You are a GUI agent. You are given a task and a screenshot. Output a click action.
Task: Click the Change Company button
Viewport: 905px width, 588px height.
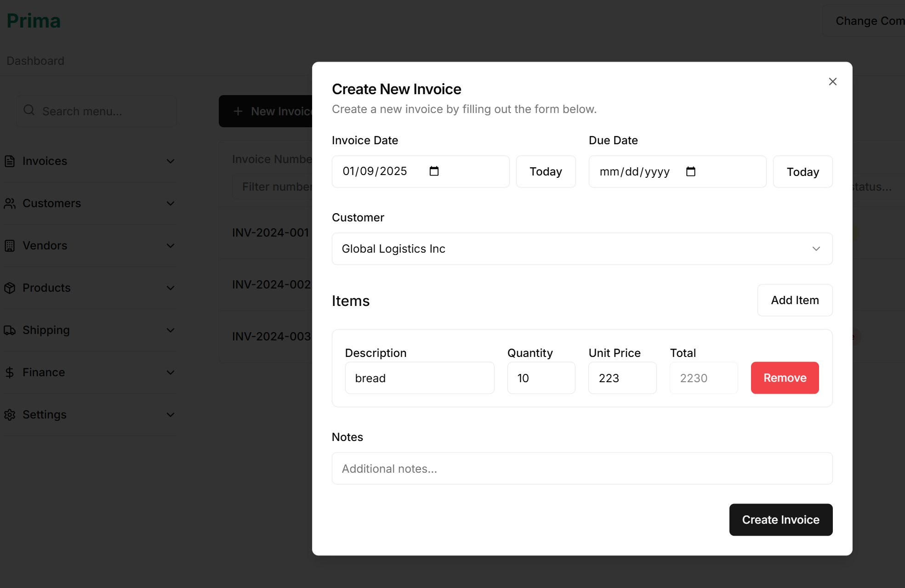(864, 21)
